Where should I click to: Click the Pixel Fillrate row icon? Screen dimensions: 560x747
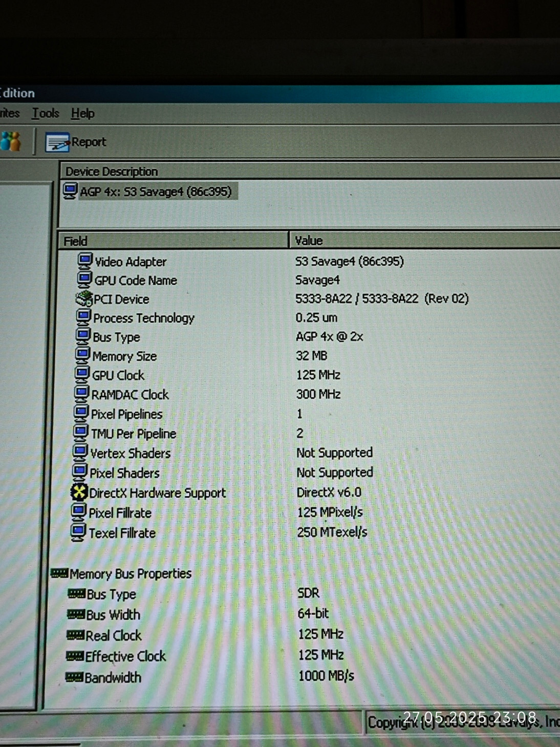(x=78, y=513)
